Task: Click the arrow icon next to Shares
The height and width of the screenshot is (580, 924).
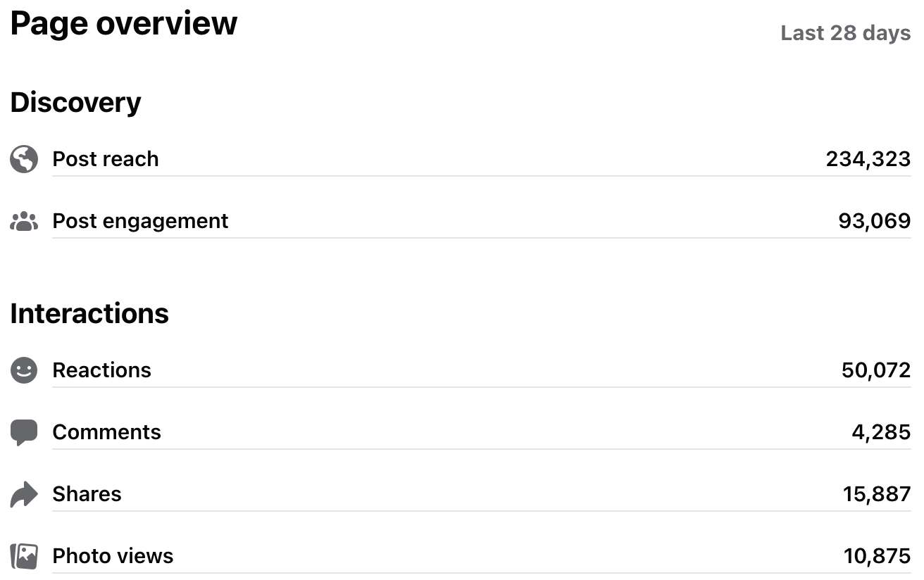Action: [24, 494]
